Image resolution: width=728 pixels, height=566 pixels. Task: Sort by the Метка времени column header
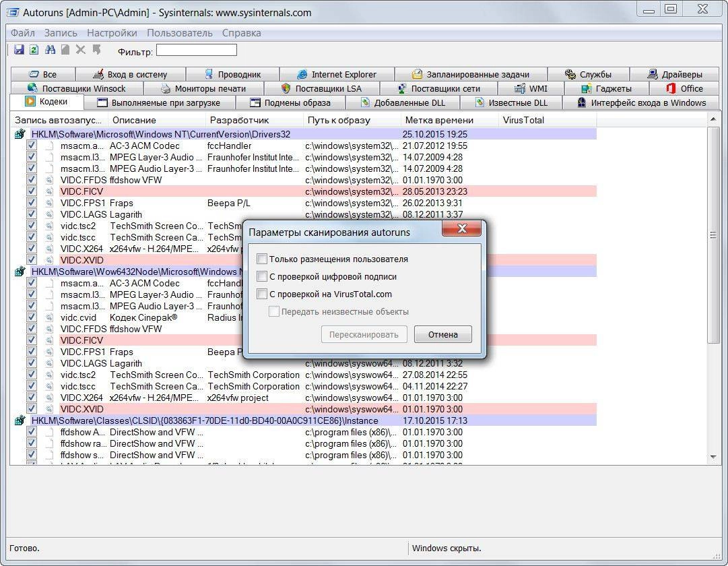click(x=449, y=121)
